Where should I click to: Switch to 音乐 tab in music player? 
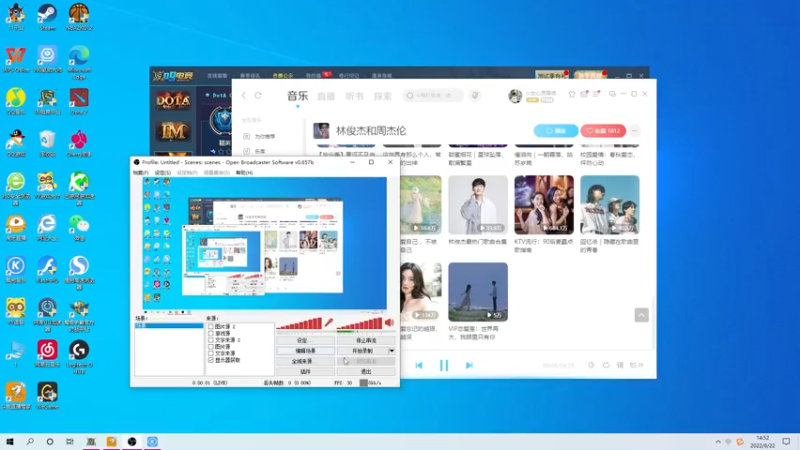(x=297, y=96)
